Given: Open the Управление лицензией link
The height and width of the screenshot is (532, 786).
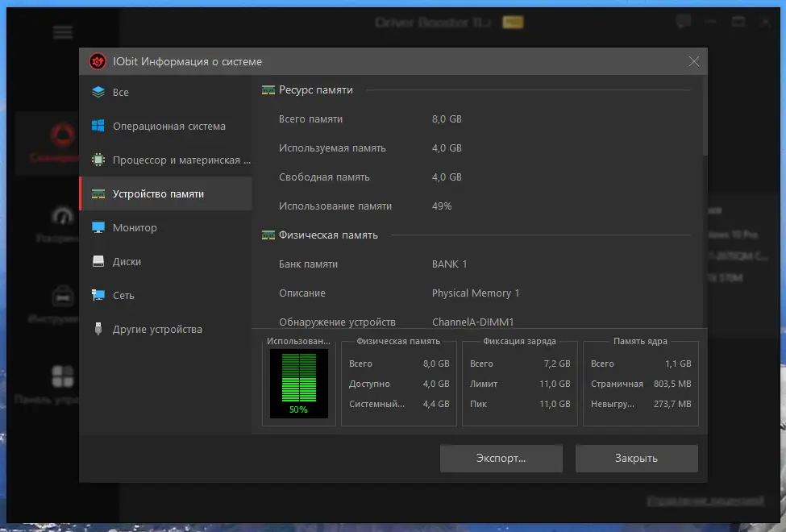Looking at the screenshot, I should pos(705,500).
